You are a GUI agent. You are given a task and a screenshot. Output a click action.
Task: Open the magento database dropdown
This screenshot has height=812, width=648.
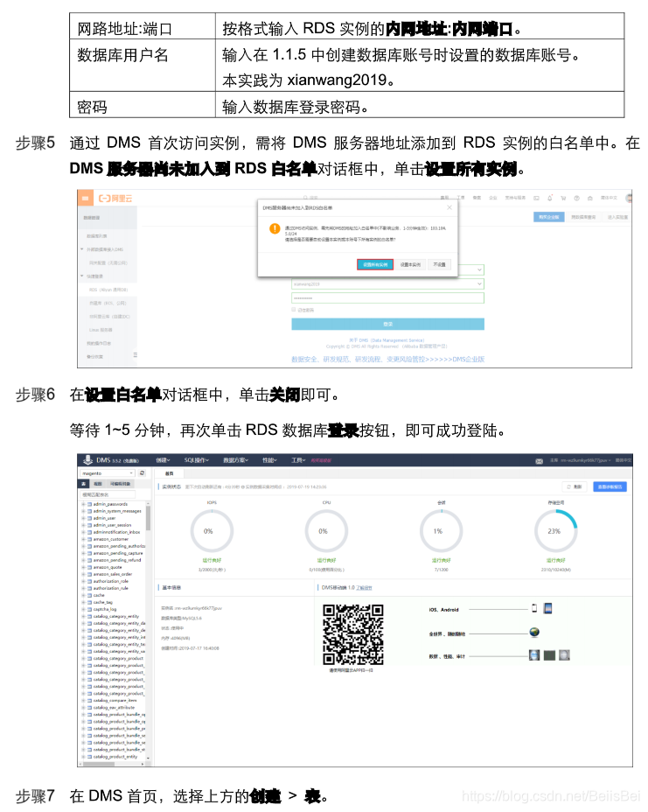click(x=108, y=473)
